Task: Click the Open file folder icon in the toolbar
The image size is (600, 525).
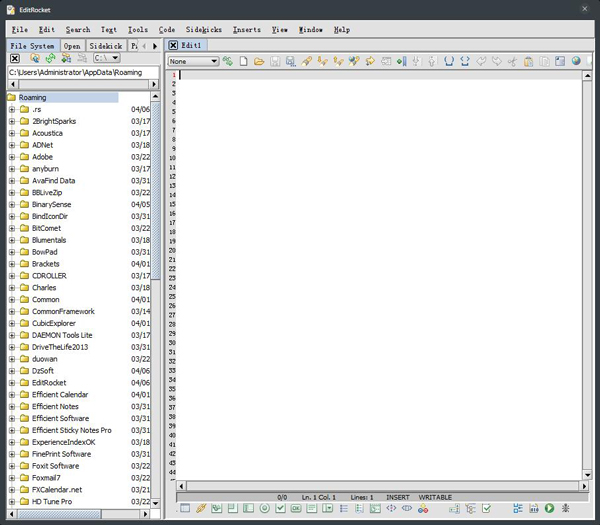Action: pos(259,61)
